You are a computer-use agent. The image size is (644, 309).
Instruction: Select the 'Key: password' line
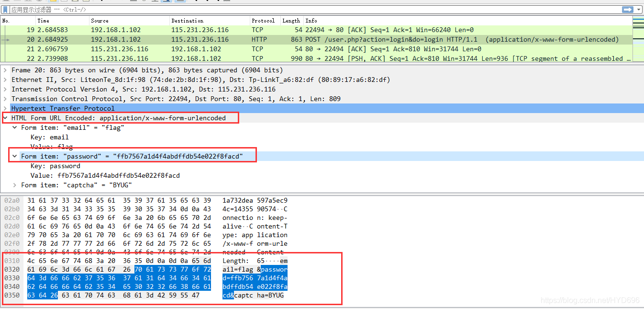pyautogui.click(x=322, y=166)
